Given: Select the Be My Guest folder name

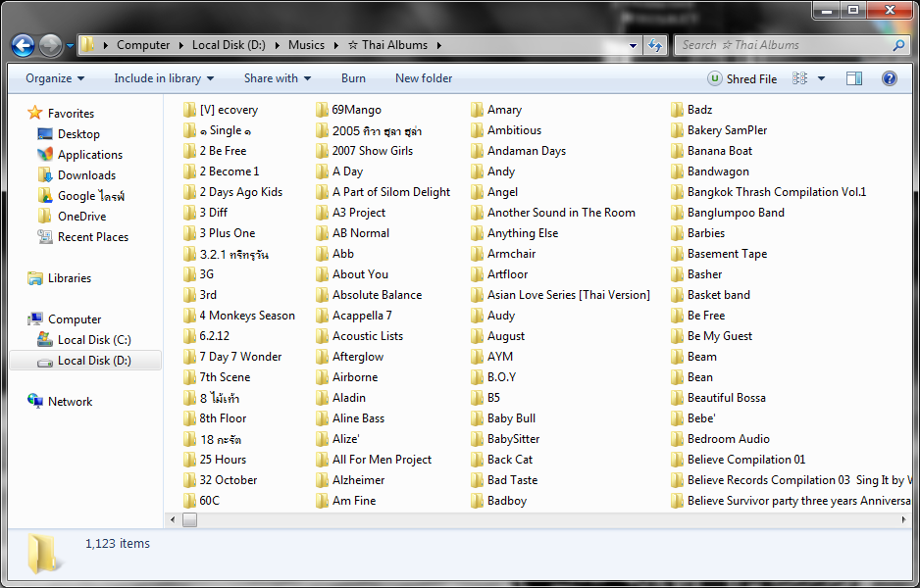Looking at the screenshot, I should [x=719, y=336].
